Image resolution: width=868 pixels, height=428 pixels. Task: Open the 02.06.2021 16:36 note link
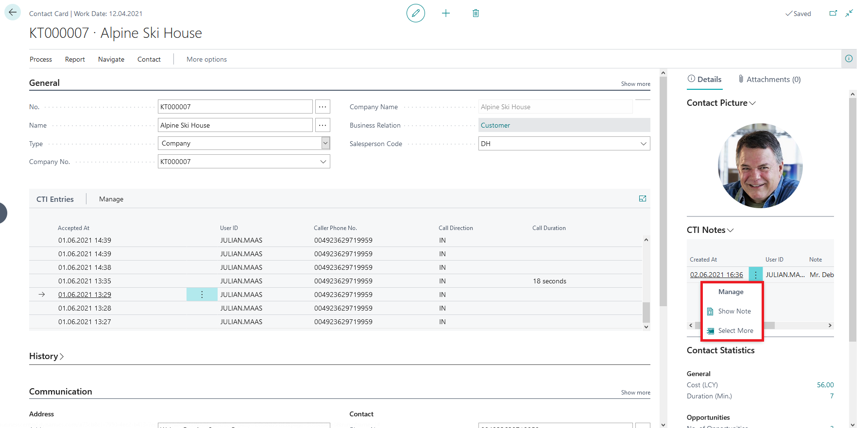[716, 275]
